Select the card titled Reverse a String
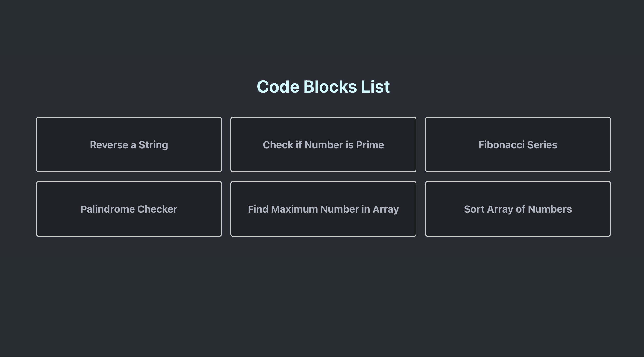The image size is (644, 357). [129, 145]
